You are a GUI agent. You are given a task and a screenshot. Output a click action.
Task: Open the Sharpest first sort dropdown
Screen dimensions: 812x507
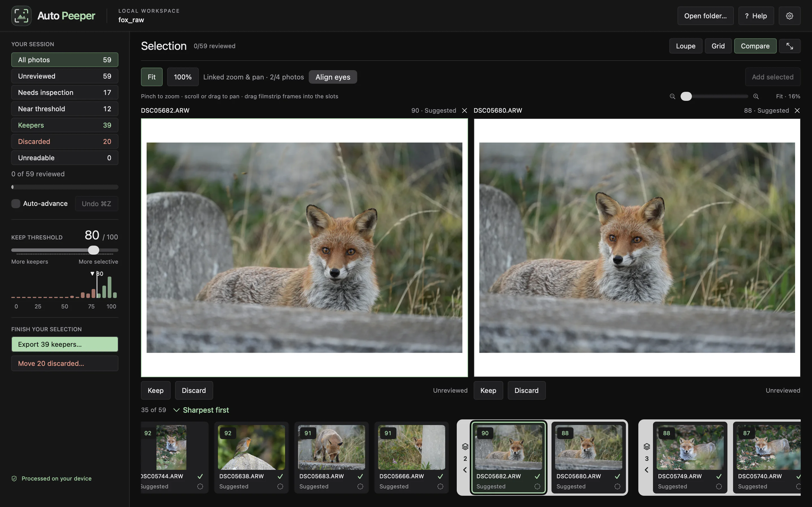tap(201, 410)
